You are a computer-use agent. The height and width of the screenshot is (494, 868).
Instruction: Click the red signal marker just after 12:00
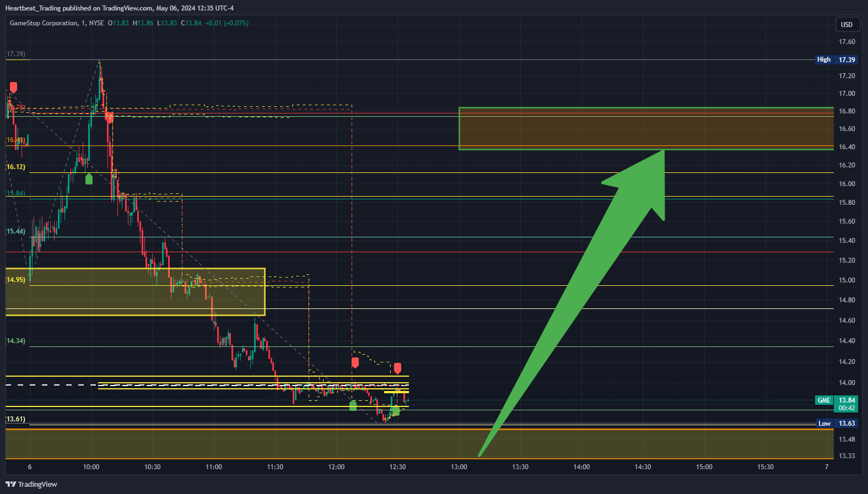point(355,362)
